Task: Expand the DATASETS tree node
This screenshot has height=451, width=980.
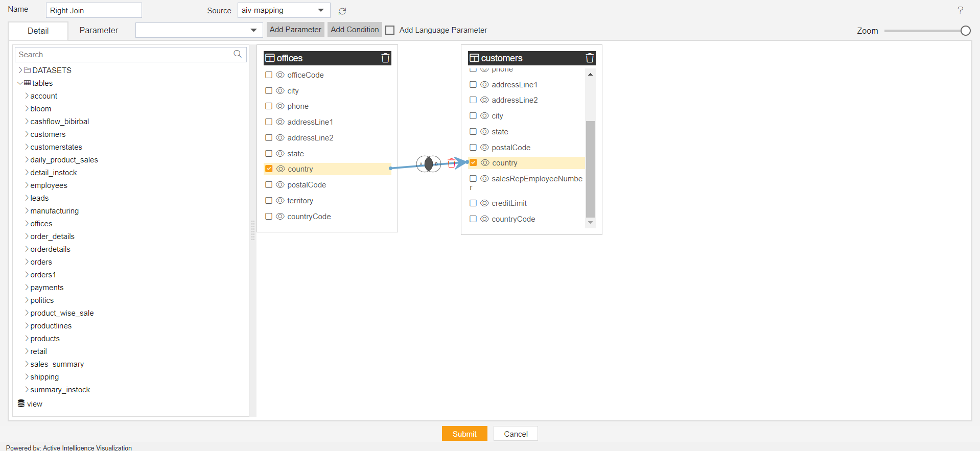Action: click(x=20, y=70)
